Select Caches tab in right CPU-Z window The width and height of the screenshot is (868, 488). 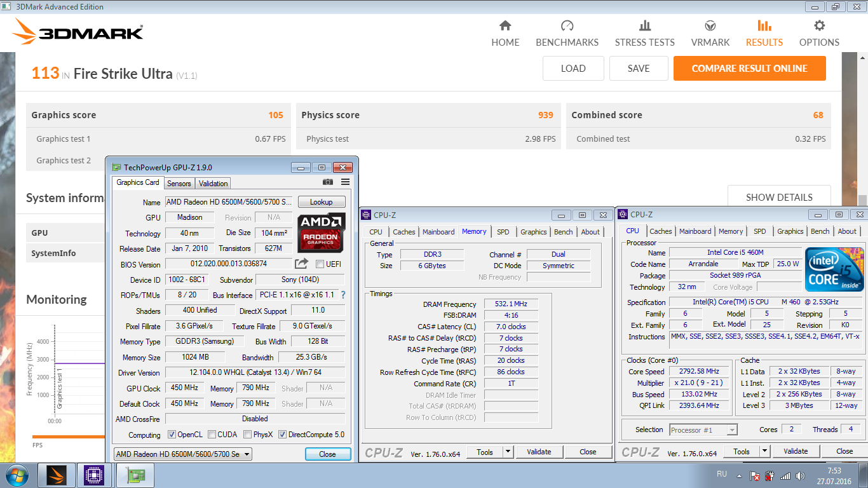(661, 231)
